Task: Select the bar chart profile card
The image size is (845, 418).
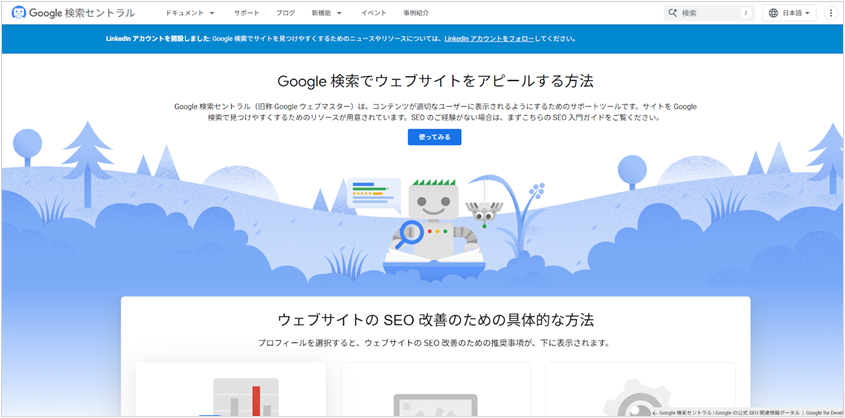Action: [x=231, y=389]
